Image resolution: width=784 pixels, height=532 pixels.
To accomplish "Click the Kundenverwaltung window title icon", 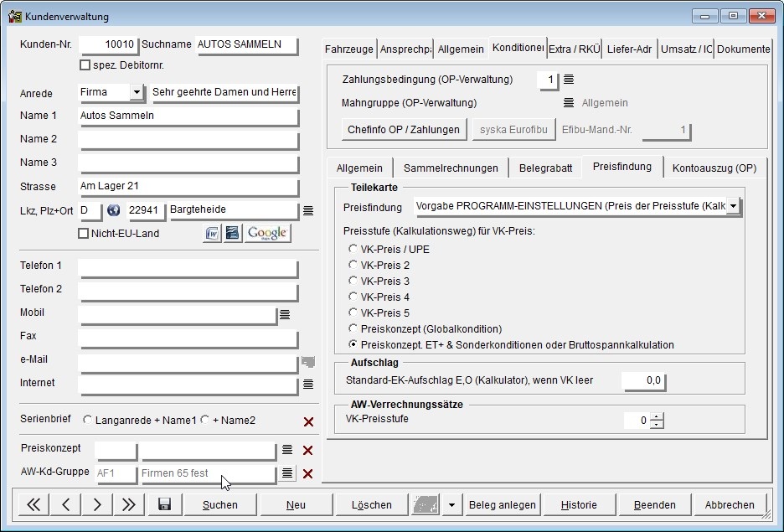I will (x=15, y=17).
